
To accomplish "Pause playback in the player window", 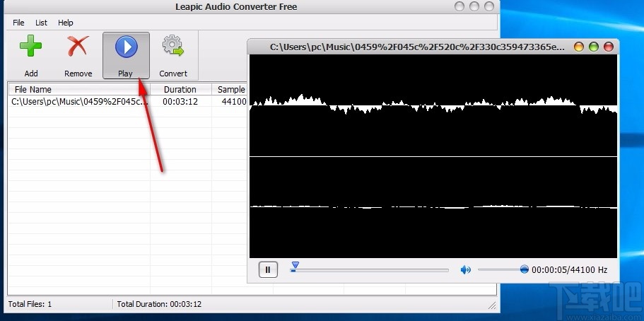I will tap(268, 269).
